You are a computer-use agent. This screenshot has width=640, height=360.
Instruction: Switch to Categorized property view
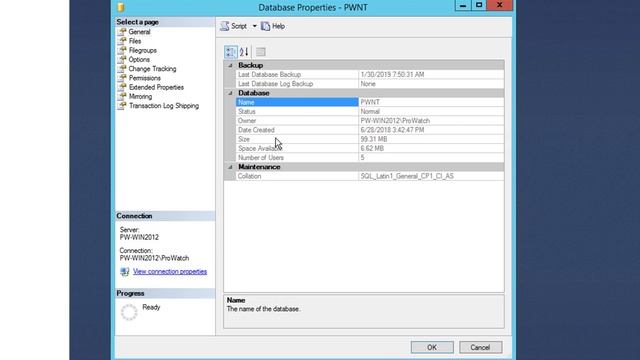point(230,52)
